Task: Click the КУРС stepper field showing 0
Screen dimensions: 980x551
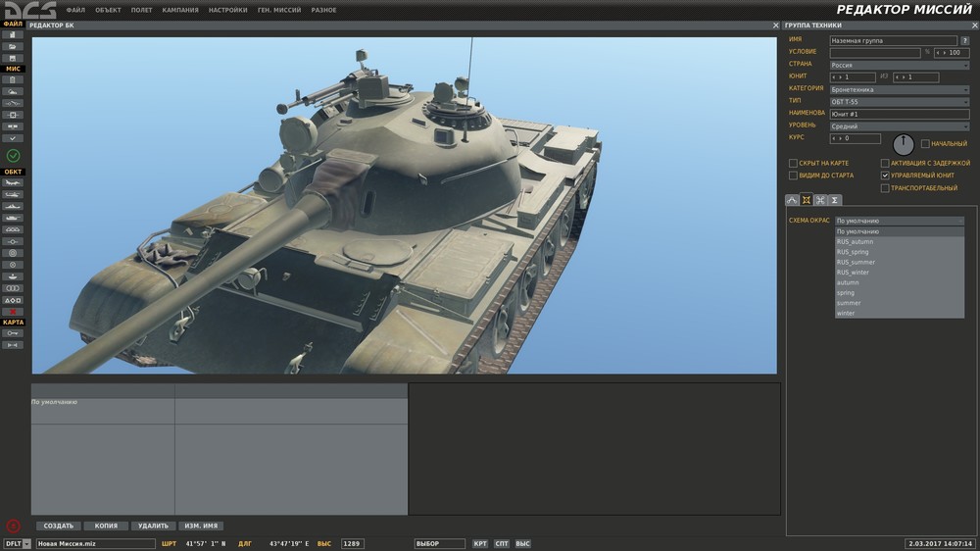Action: click(855, 138)
